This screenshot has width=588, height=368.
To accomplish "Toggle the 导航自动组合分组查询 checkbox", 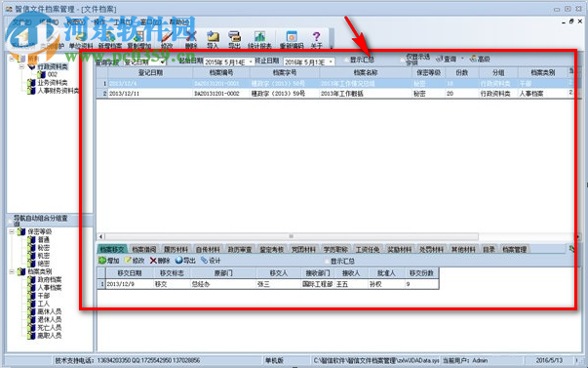I will [10, 221].
